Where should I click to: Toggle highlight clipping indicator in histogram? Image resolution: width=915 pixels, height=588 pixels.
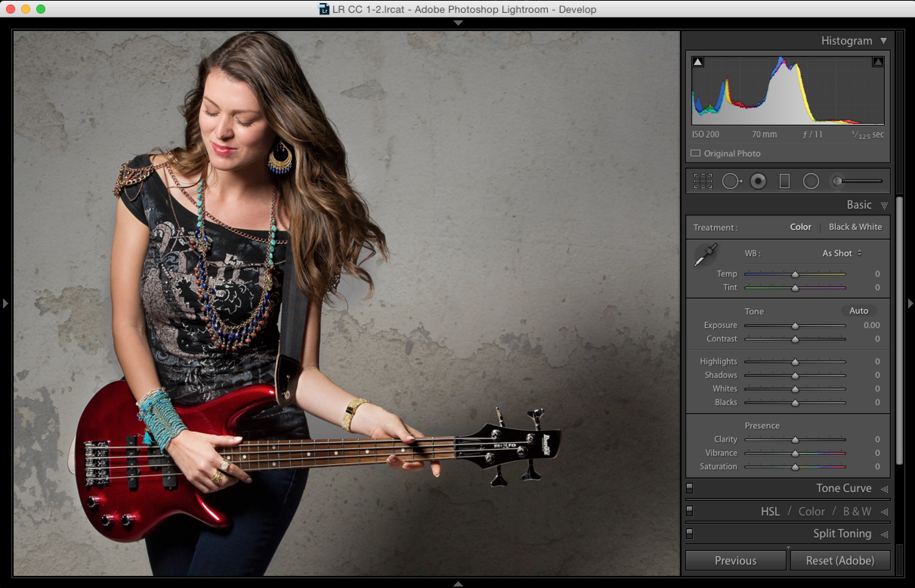tap(878, 62)
